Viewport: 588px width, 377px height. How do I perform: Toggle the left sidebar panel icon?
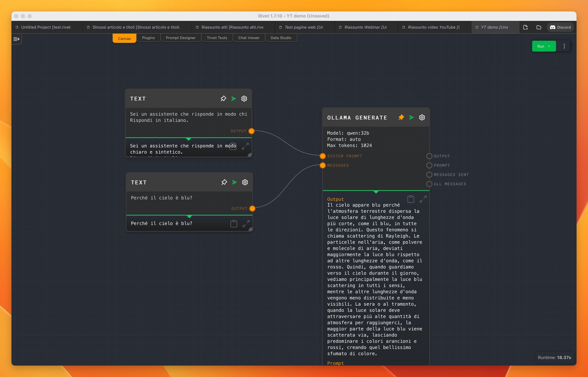(x=16, y=39)
